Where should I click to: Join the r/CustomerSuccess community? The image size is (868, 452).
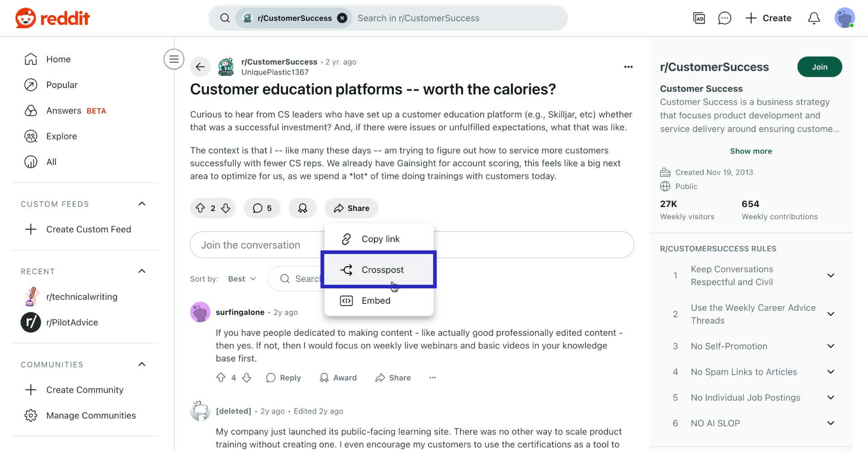pyautogui.click(x=819, y=67)
